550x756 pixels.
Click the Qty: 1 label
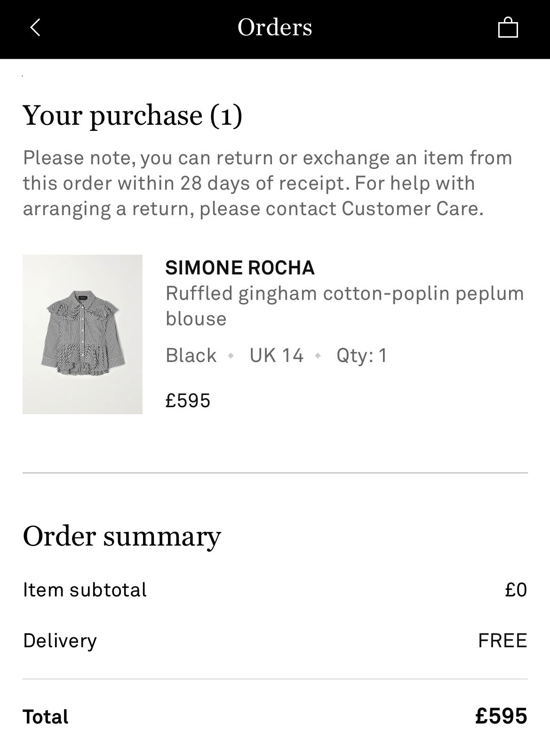point(361,355)
